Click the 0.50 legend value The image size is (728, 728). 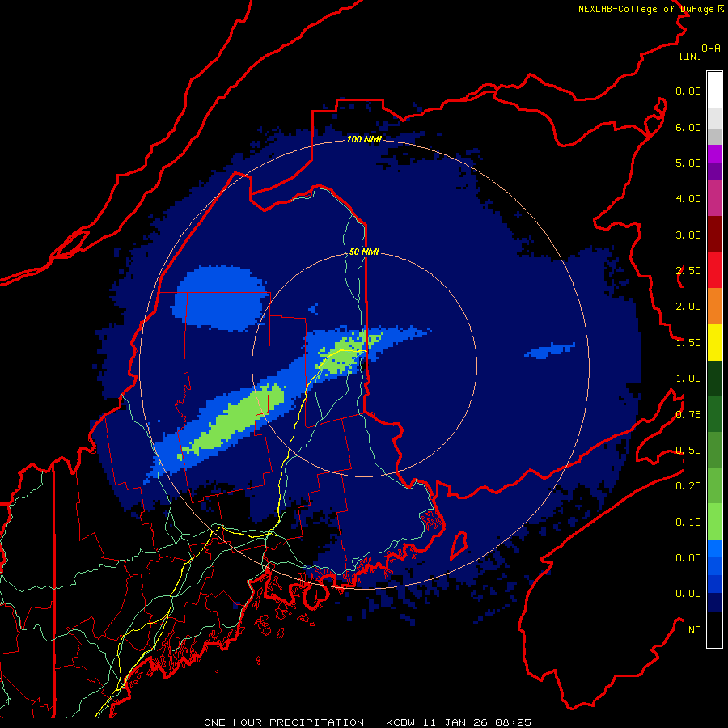(688, 451)
